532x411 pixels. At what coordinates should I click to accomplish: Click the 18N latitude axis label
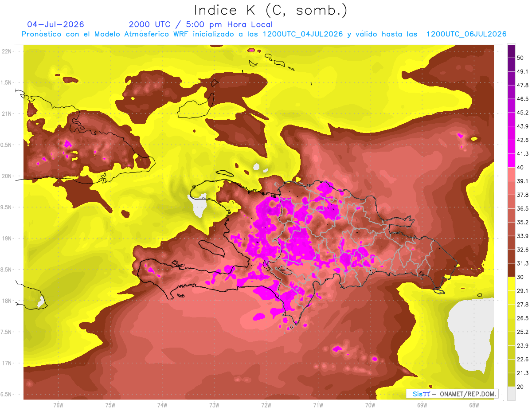[x=7, y=301]
